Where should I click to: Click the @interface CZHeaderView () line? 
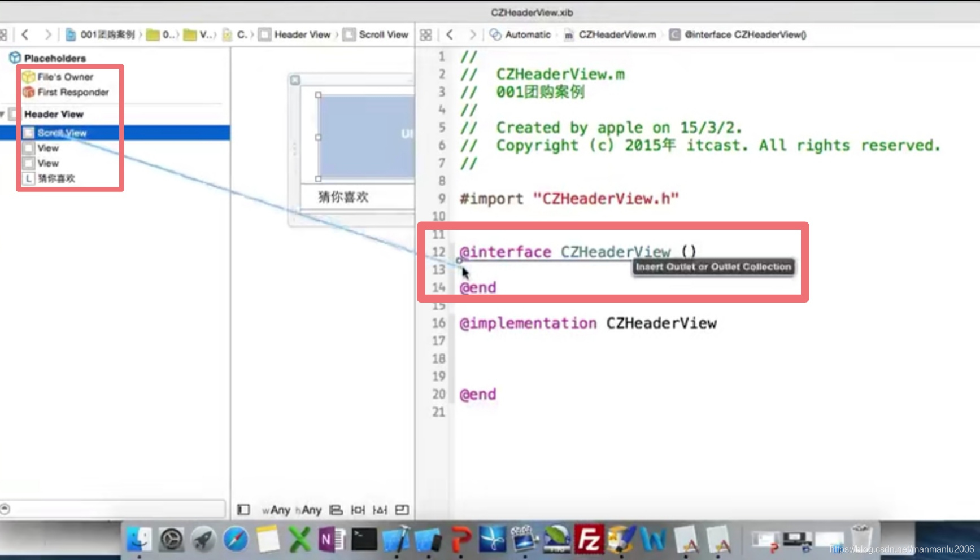(x=578, y=252)
